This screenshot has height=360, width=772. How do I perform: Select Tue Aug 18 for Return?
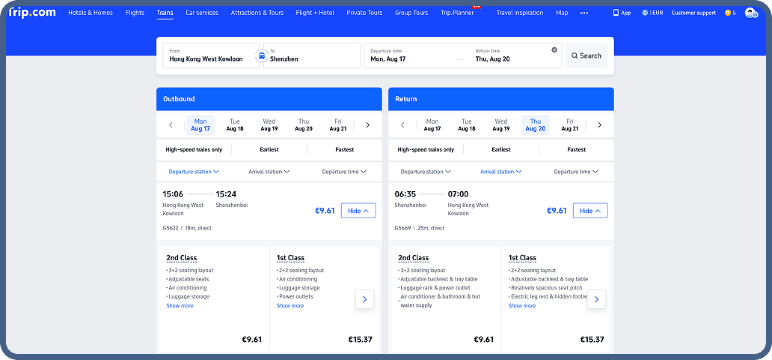pyautogui.click(x=467, y=125)
